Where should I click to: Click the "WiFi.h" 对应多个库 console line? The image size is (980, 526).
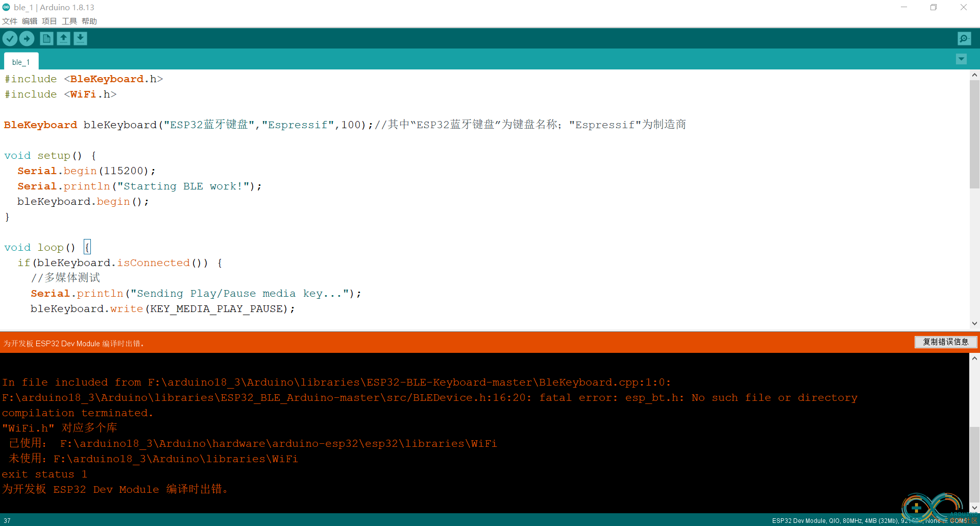[60, 428]
